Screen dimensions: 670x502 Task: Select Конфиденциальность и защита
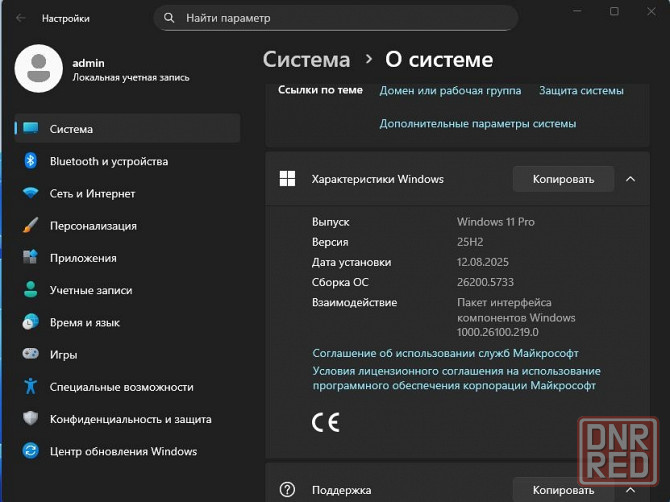(127, 419)
